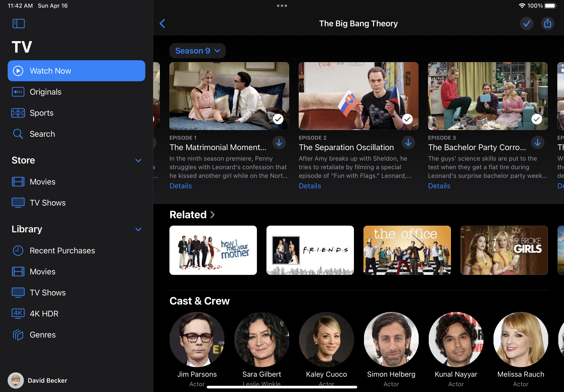This screenshot has width=564, height=392.
Task: Open Store Movies in the sidebar
Action: [76, 182]
